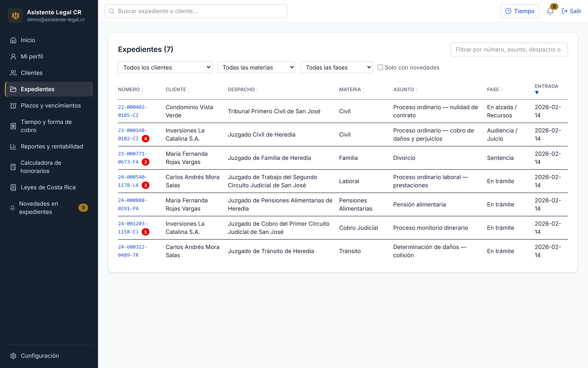
Task: Sort table by FASE column
Action: point(495,90)
